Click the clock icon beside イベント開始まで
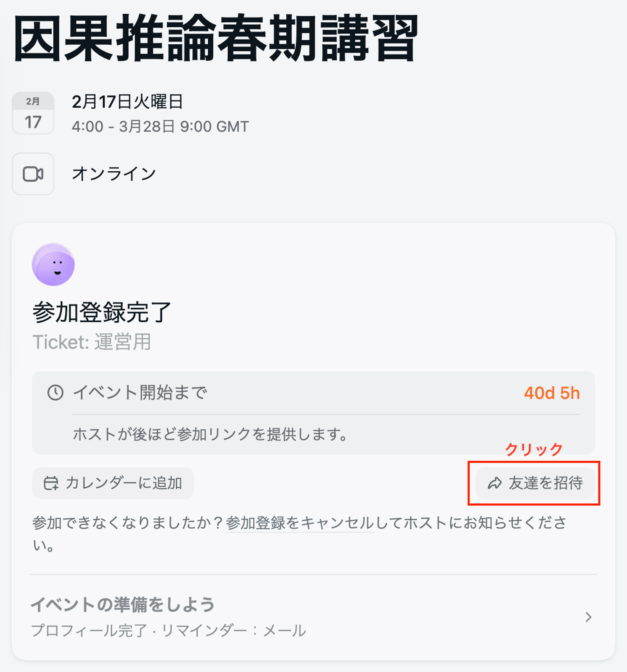627x672 pixels. (x=55, y=392)
